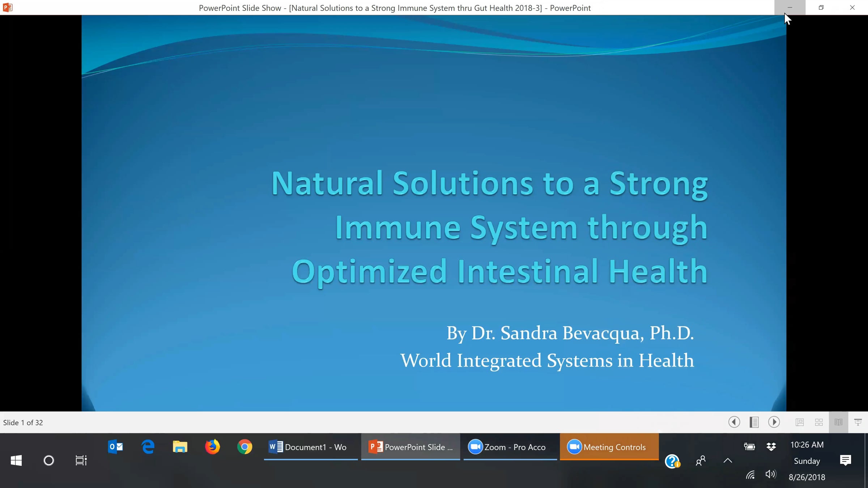
Task: Switch to Normal view
Action: click(x=800, y=422)
